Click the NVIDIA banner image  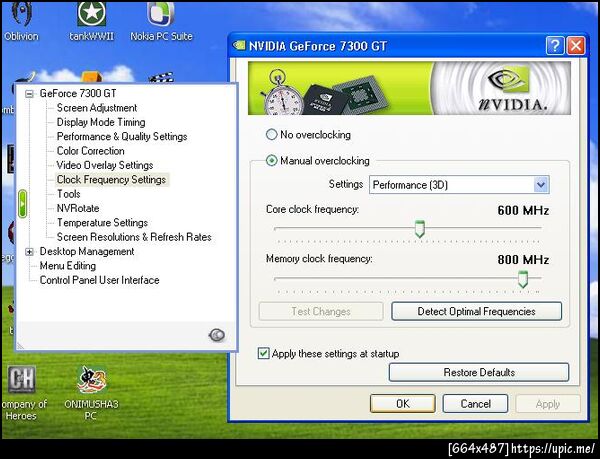(409, 88)
